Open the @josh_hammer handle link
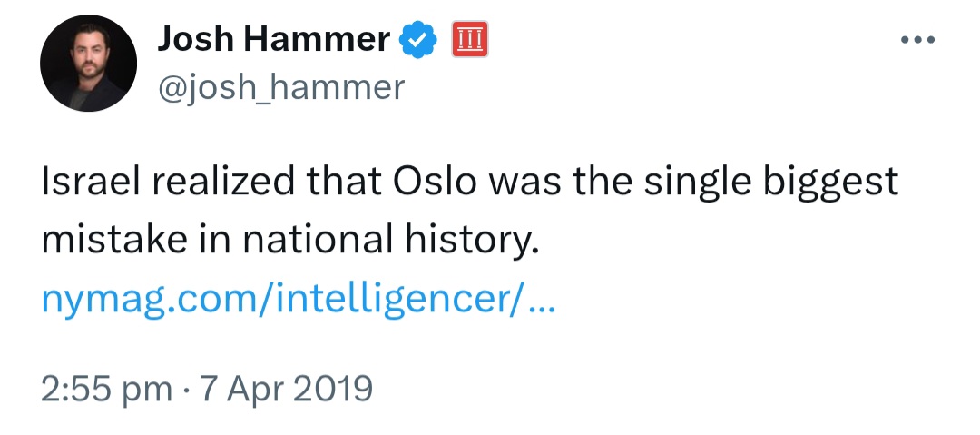The image size is (980, 435). click(x=281, y=87)
